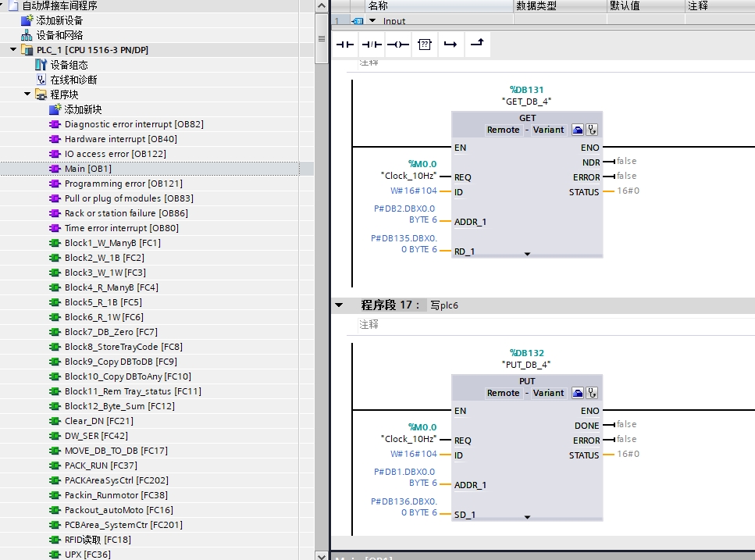Viewport: 755px width, 560px height.
Task: Select Diagnostic error interrupt [OB82] block
Action: pos(134,124)
